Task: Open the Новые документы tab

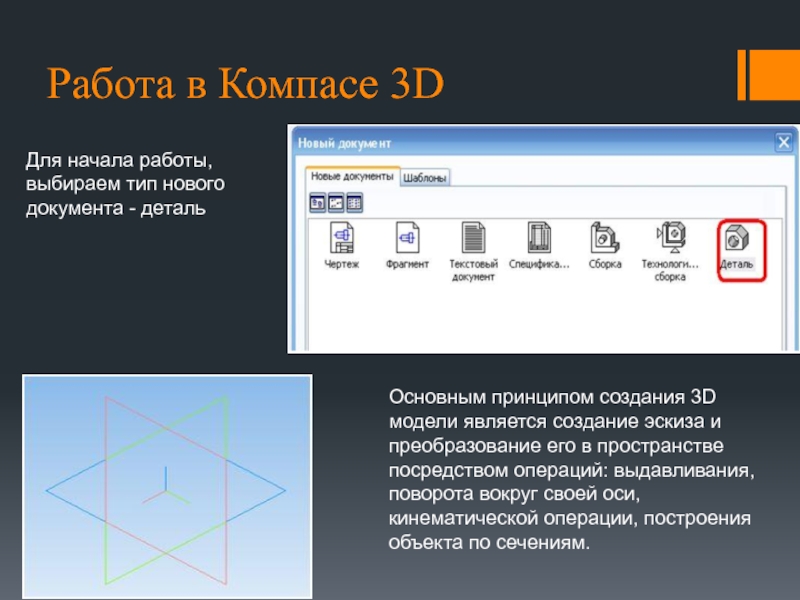Action: (352, 177)
